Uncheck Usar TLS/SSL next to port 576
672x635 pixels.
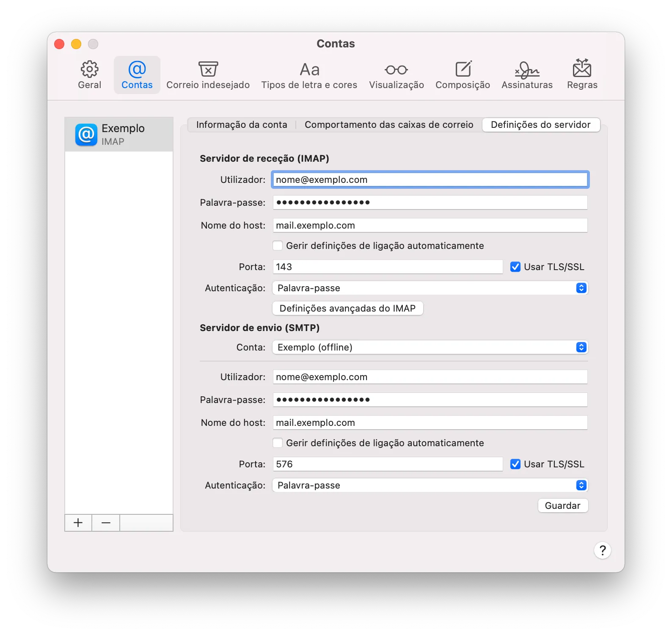tap(515, 464)
